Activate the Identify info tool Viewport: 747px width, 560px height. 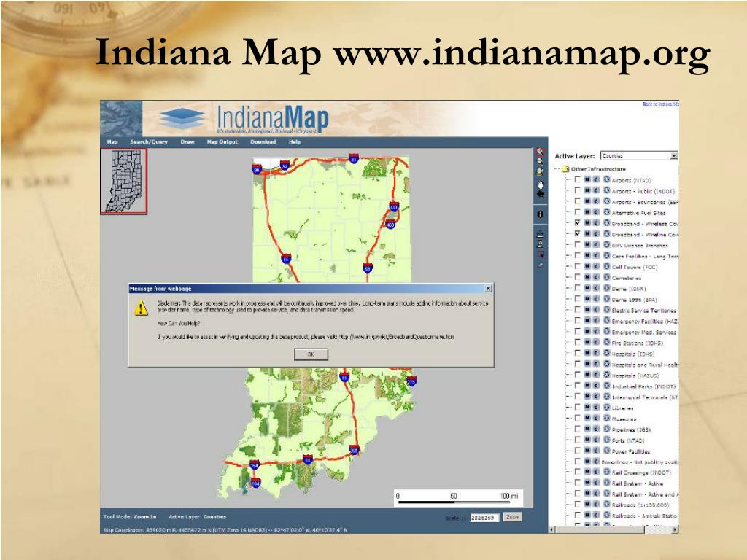(x=541, y=214)
